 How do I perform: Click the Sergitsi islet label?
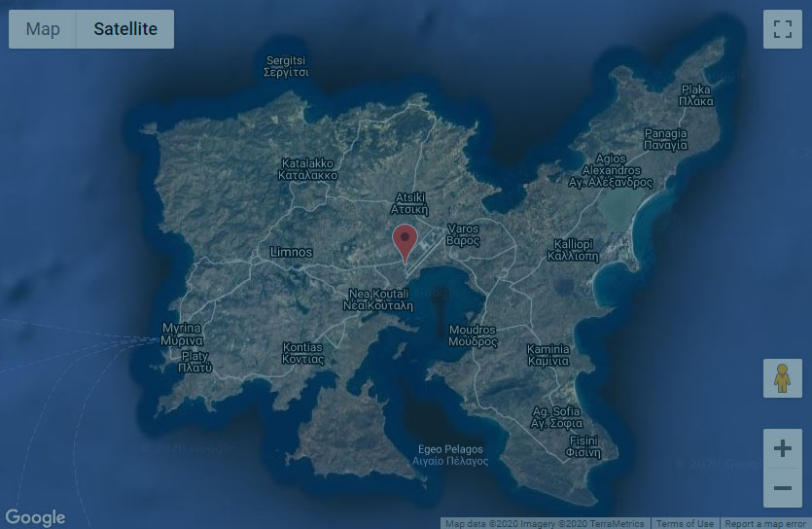tap(286, 66)
